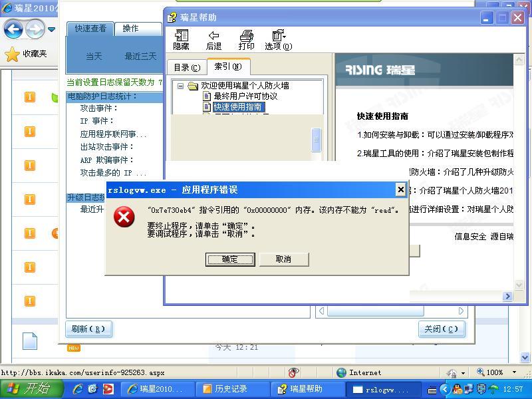Click the Windows 开始 Start button
This screenshot has height=399, width=532.
pos(32,389)
